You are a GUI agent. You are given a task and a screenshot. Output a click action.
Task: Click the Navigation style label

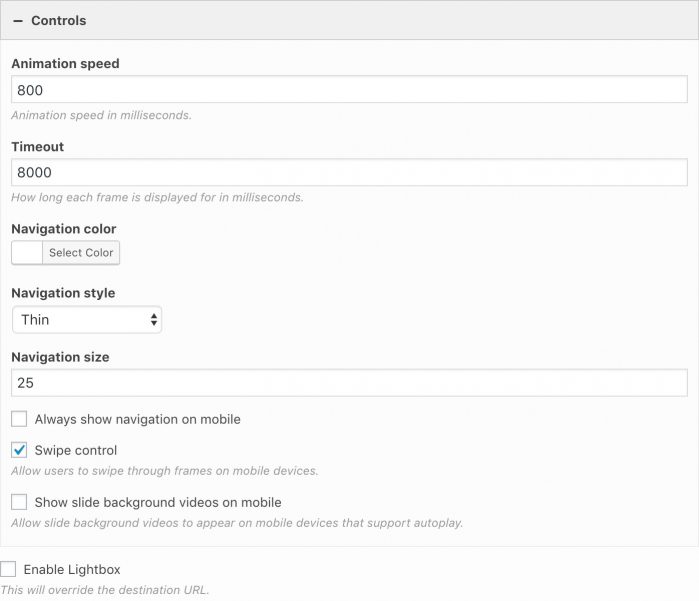click(63, 293)
